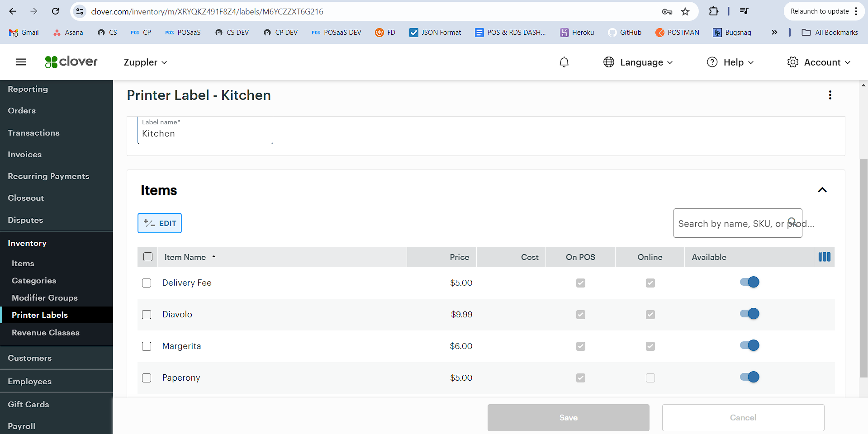
Task: Open the Heroku bookmark
Action: coord(577,33)
